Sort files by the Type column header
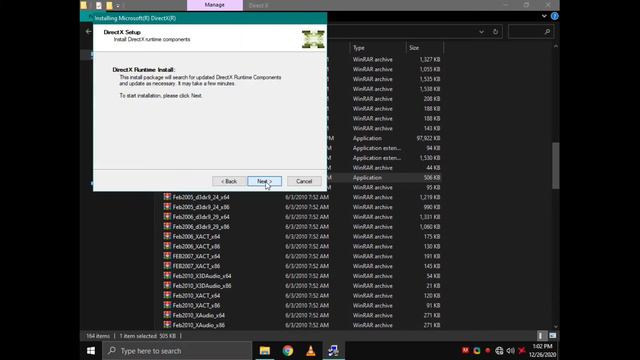The width and height of the screenshot is (640, 360). [359, 48]
